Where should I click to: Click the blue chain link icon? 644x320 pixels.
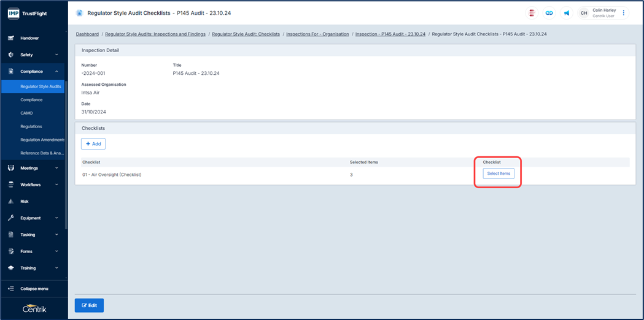(x=549, y=13)
